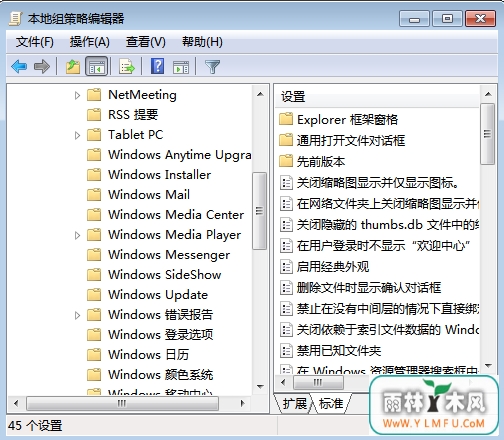Viewport: 504px width, 440px height.
Task: Click the 设置 column header
Action: pyautogui.click(x=377, y=97)
